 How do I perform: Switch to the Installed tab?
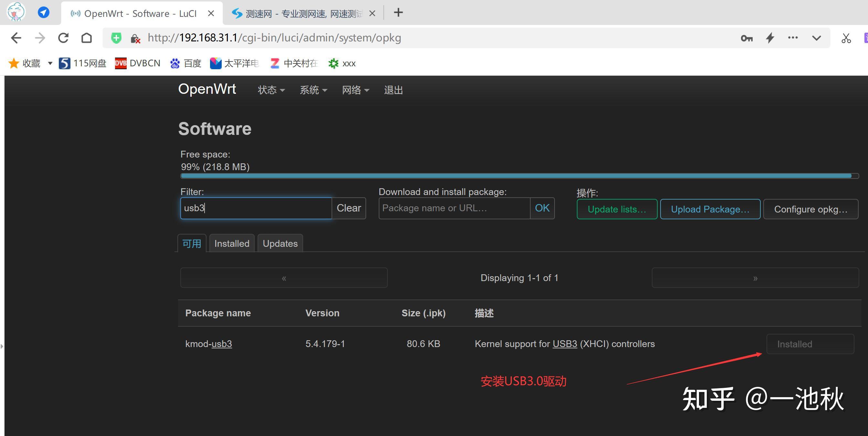tap(231, 243)
